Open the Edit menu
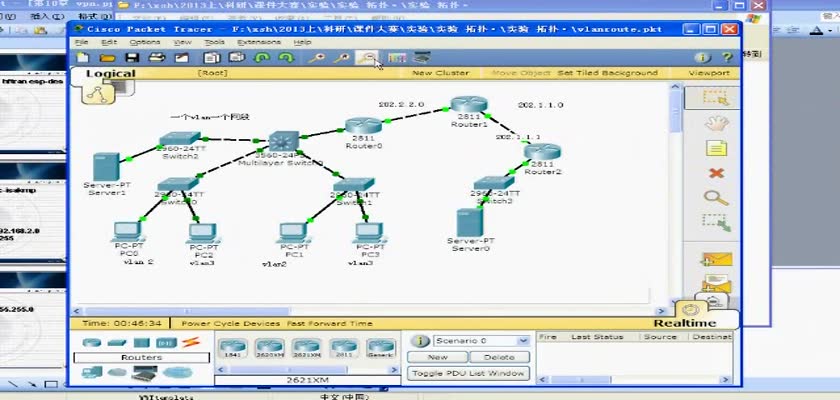The width and height of the screenshot is (840, 400). click(x=109, y=42)
